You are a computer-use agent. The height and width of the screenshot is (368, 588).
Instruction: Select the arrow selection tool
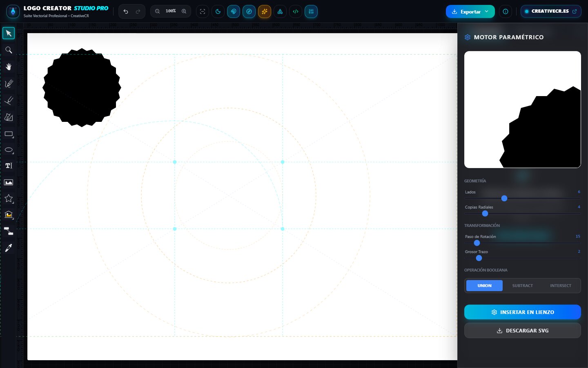coord(9,33)
